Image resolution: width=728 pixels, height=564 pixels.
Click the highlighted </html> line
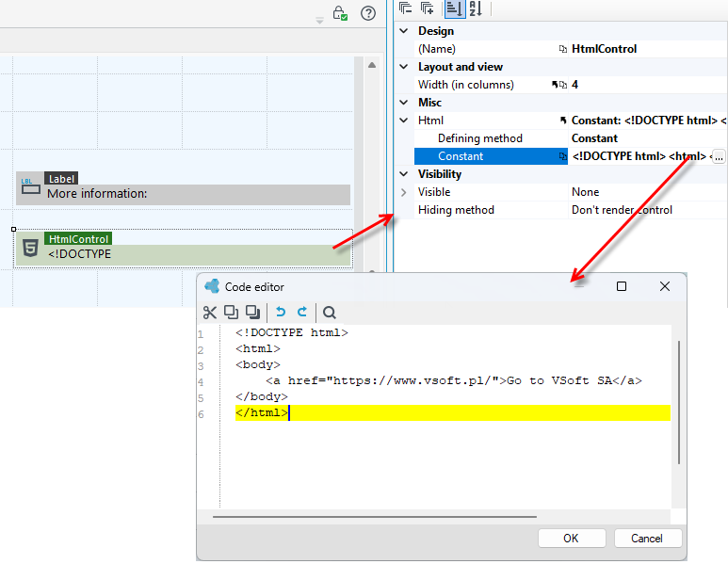click(x=453, y=412)
